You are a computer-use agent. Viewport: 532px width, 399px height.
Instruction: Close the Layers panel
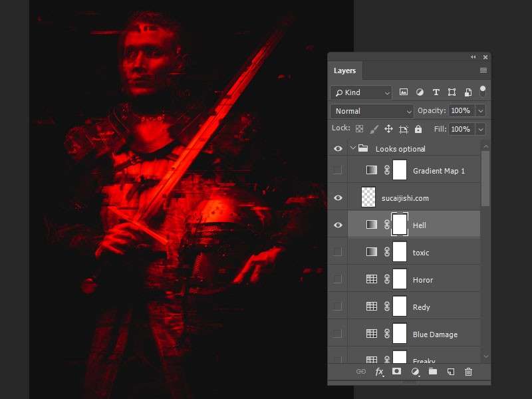coord(485,57)
